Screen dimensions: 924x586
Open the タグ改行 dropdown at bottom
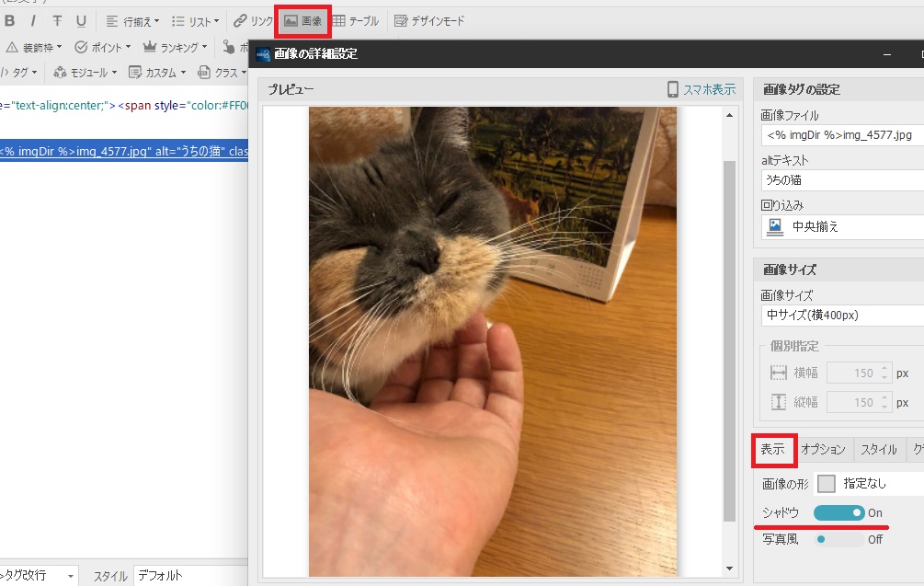[x=38, y=575]
